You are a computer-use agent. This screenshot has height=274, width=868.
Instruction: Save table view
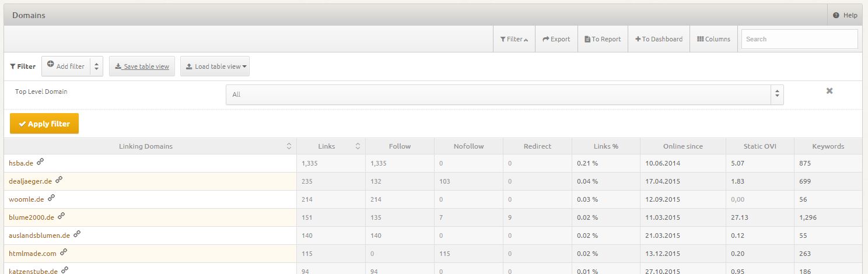(x=142, y=66)
